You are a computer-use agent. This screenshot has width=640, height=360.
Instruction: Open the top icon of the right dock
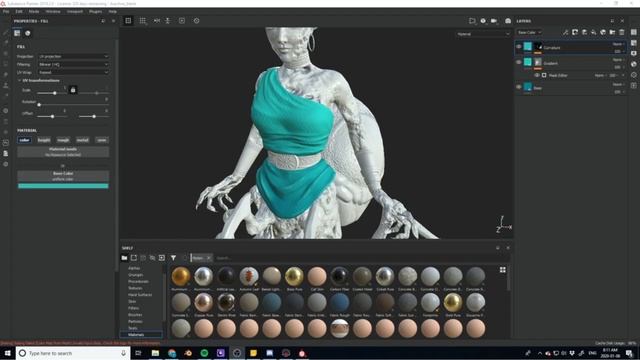[x=633, y=32]
